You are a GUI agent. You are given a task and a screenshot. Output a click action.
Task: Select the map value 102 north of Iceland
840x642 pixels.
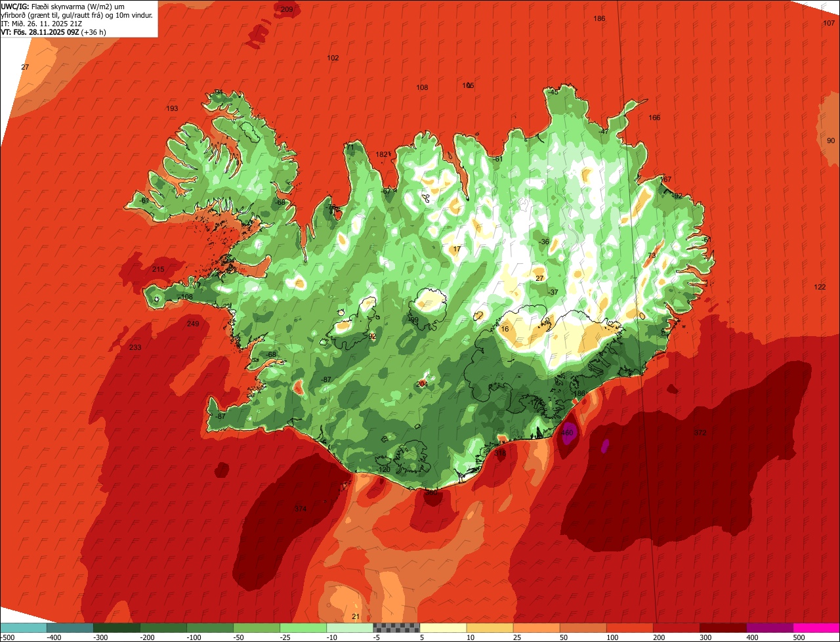tap(333, 58)
